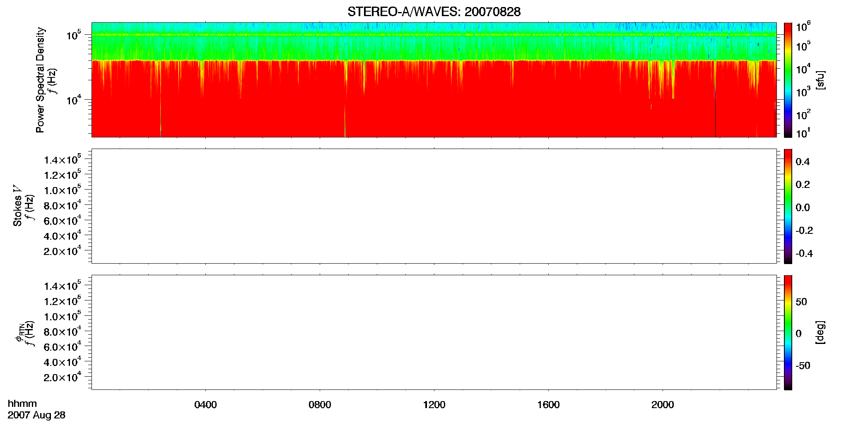Click the [sfu] unit label
Screen dimensions: 868x447
820,80
